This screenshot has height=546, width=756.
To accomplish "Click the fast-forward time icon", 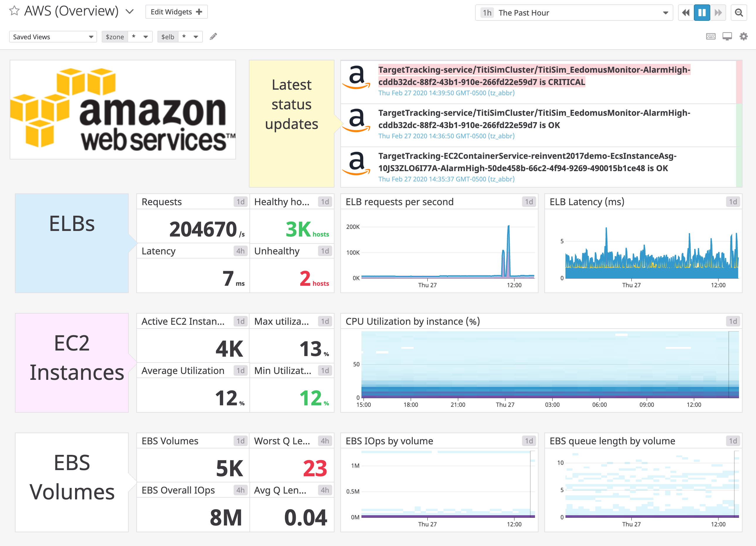I will 718,12.
